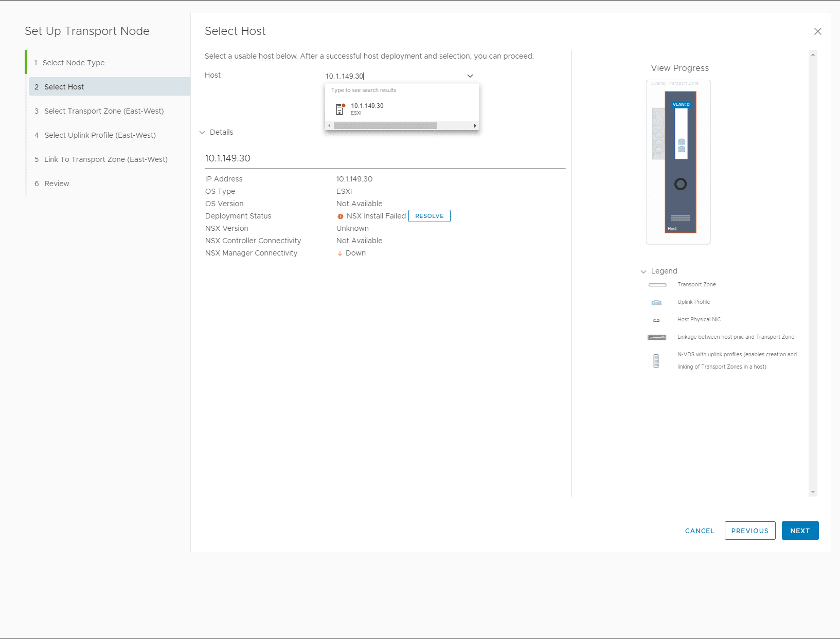Open Select Transport Zone (East-West) step
The height and width of the screenshot is (639, 840).
(104, 111)
